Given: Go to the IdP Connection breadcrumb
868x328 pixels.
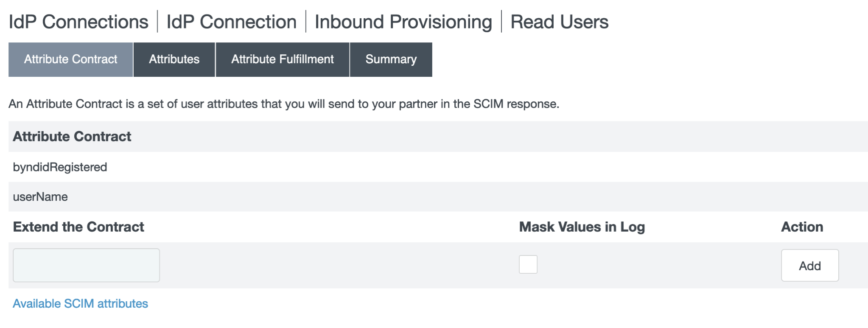Looking at the screenshot, I should coord(231,22).
